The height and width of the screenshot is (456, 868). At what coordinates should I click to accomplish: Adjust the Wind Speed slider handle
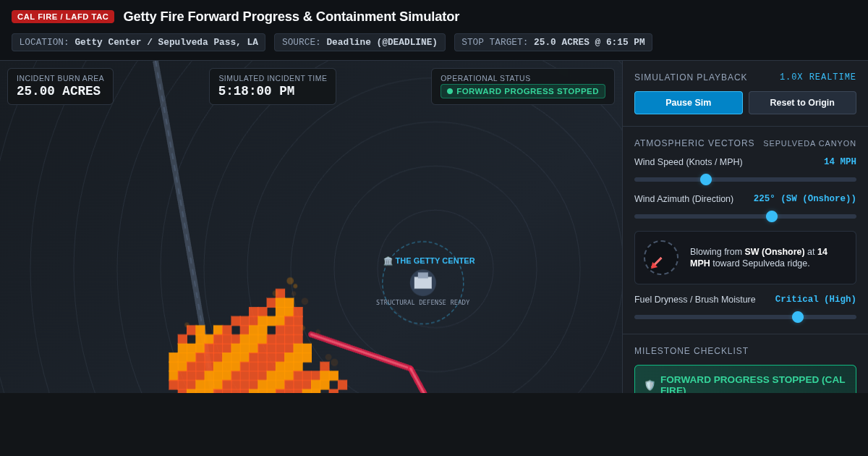pyautogui.click(x=706, y=180)
